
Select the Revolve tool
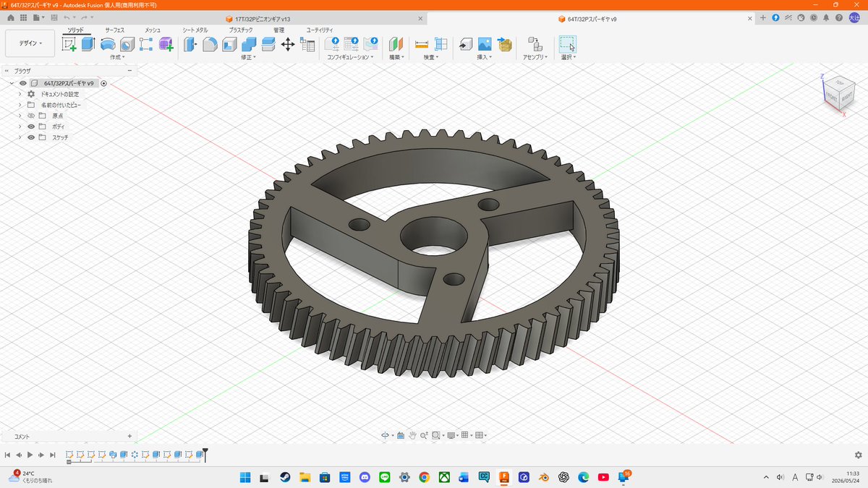(108, 44)
